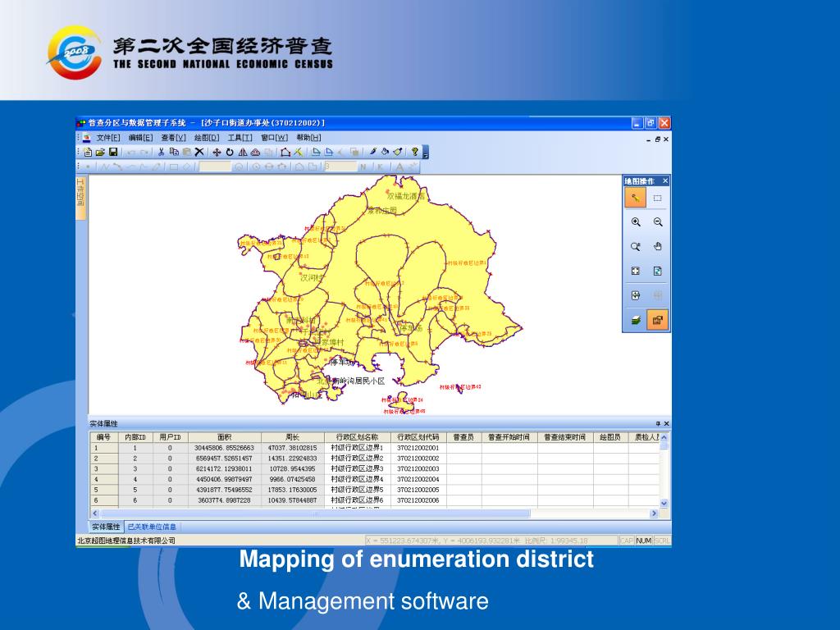Select the Pan hand tool
This screenshot has height=630, width=840.
point(657,246)
